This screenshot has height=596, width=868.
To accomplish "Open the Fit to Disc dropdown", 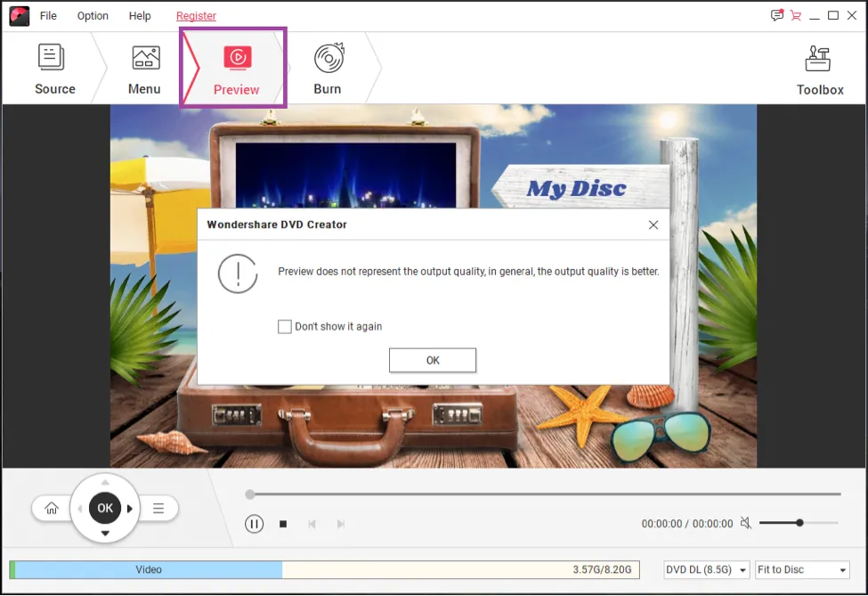I will click(x=802, y=569).
